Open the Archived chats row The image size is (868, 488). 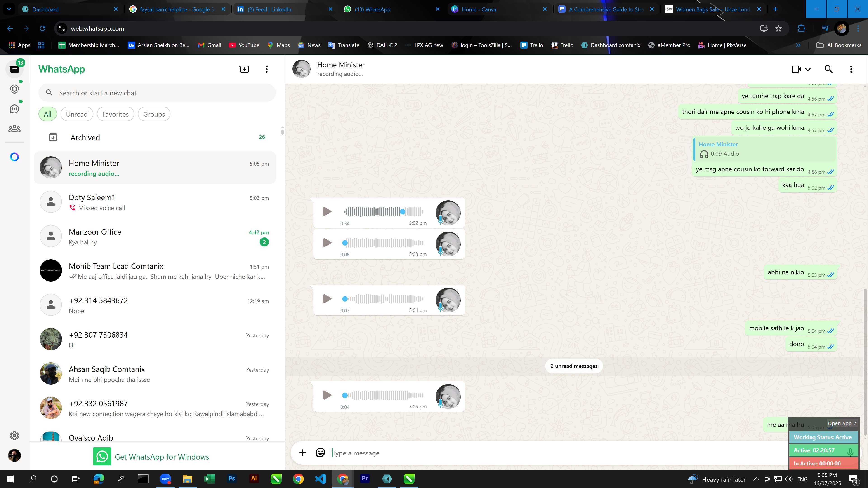click(x=155, y=137)
